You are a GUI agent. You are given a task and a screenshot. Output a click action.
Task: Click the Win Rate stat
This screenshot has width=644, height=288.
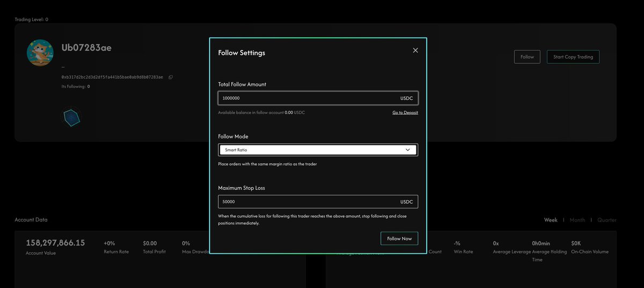click(x=463, y=247)
